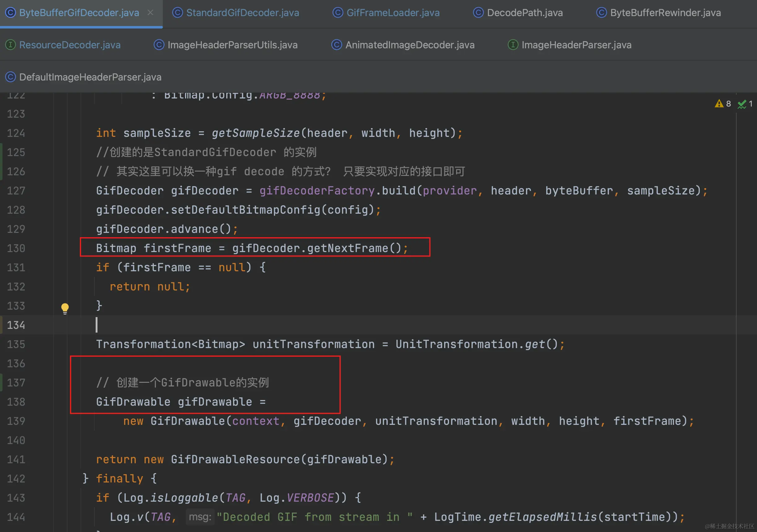
Task: Click the ResourceDecoder.java interface icon
Action: point(11,45)
